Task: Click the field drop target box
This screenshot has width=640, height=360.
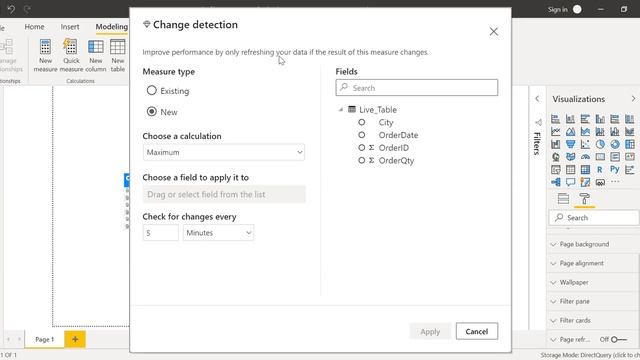Action: click(x=224, y=194)
